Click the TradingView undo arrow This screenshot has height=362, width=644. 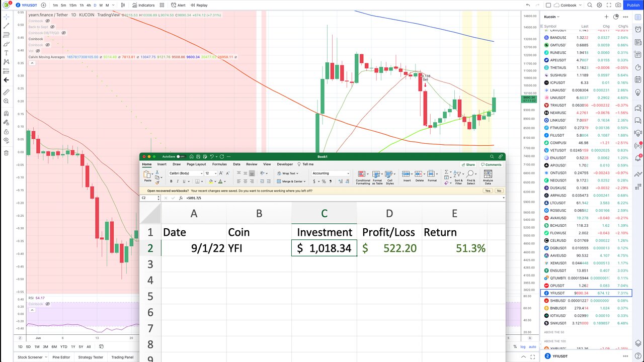(528, 5)
